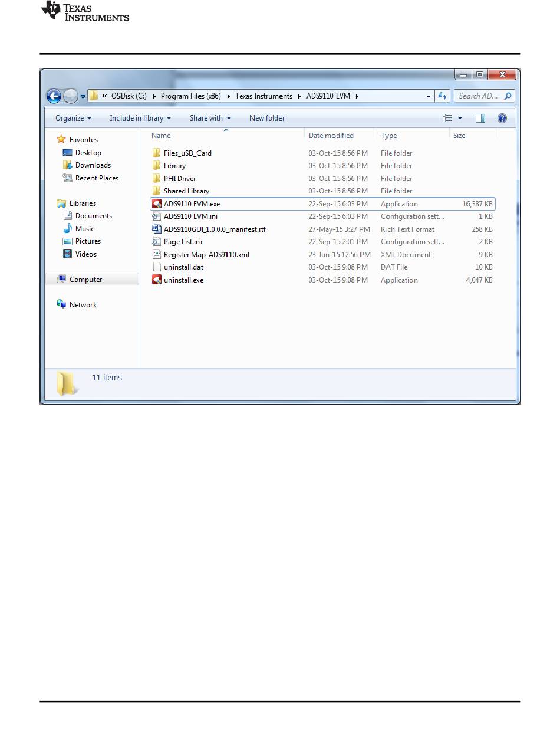The width and height of the screenshot is (560, 732).
Task: Select ADS9110 EVM breadcrumb segment
Action: click(x=328, y=96)
